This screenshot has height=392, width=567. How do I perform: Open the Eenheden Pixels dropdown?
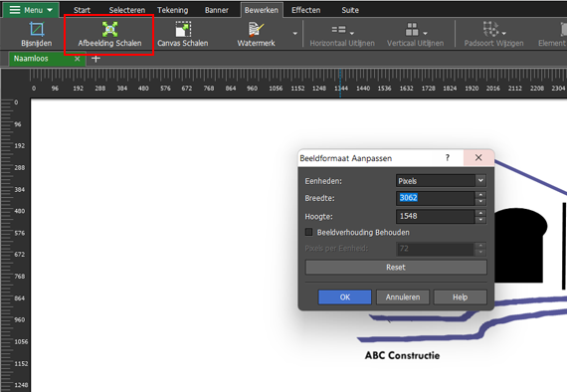click(441, 181)
